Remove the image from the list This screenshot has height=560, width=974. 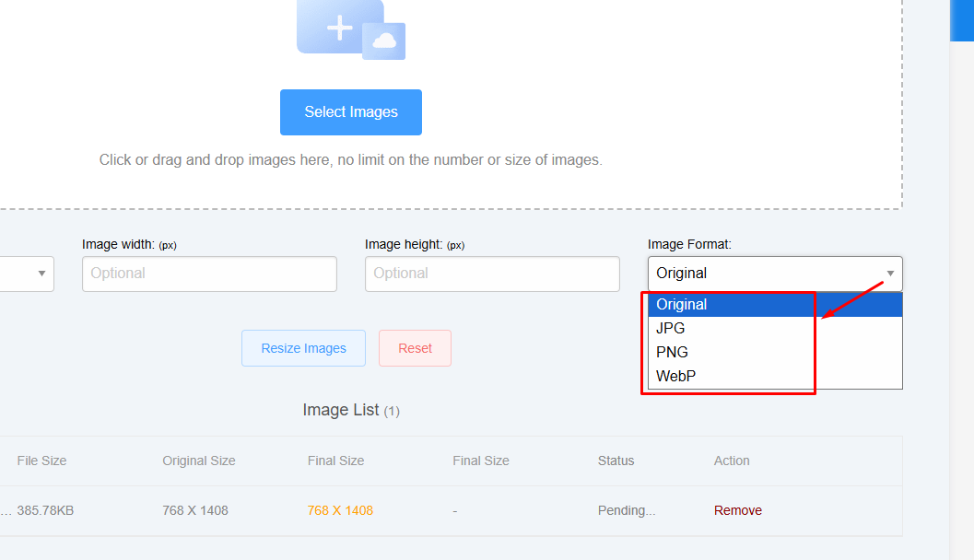click(737, 510)
